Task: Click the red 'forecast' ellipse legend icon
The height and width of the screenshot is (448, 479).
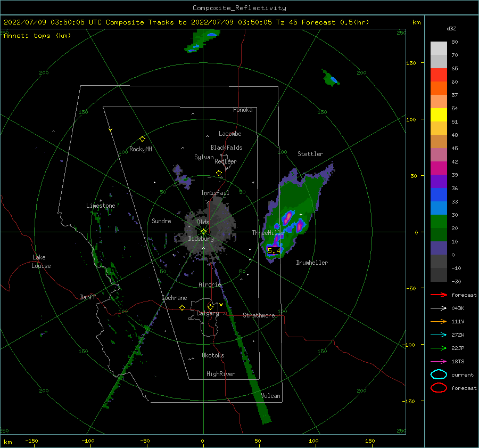Action: [x=439, y=388]
